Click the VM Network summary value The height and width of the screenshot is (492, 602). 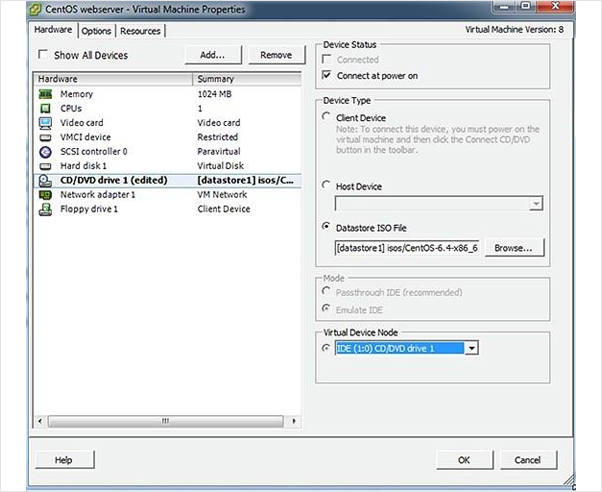[222, 195]
